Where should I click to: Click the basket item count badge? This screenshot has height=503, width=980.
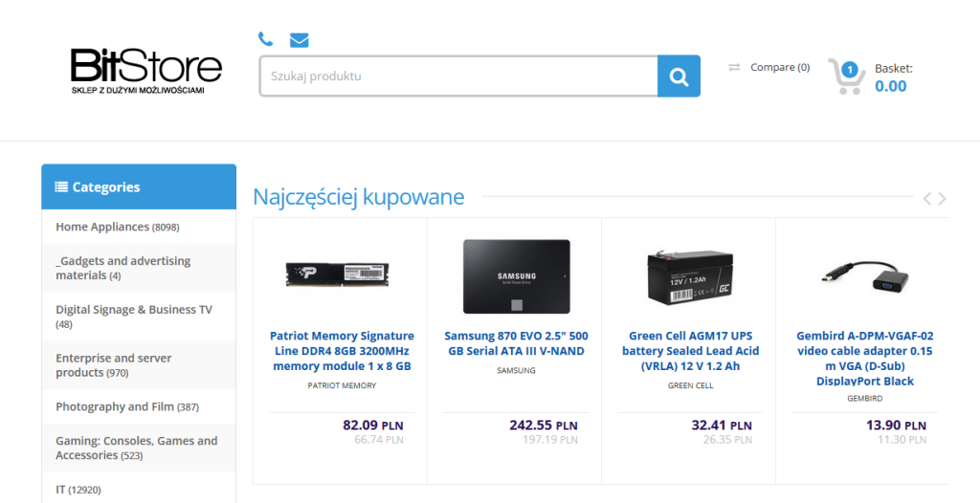click(850, 70)
